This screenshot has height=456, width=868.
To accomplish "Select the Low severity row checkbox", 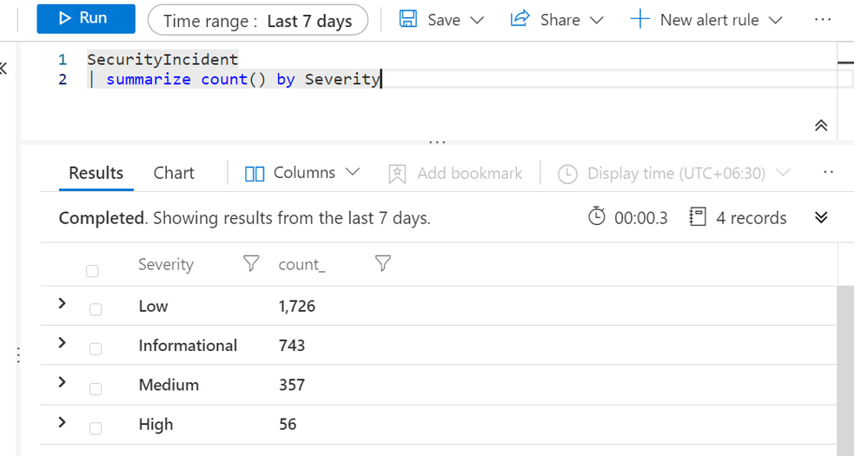I will click(96, 309).
